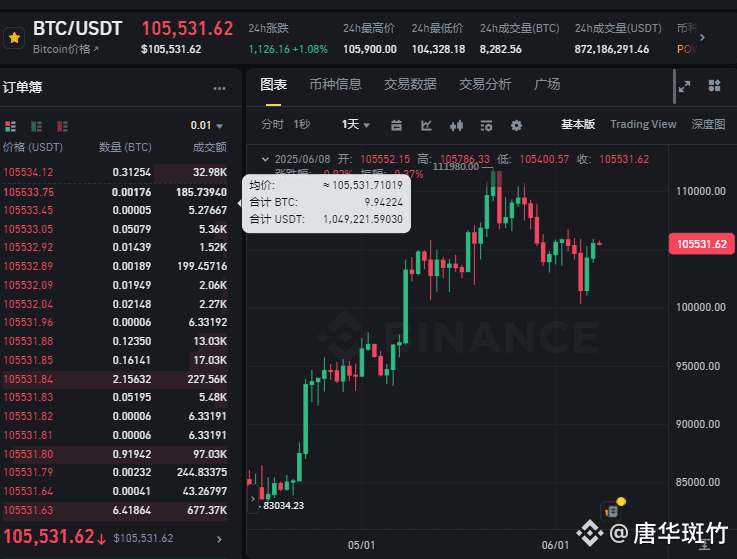Open the Bitcoin价格 link
The height and width of the screenshot is (559, 737).
coord(66,49)
